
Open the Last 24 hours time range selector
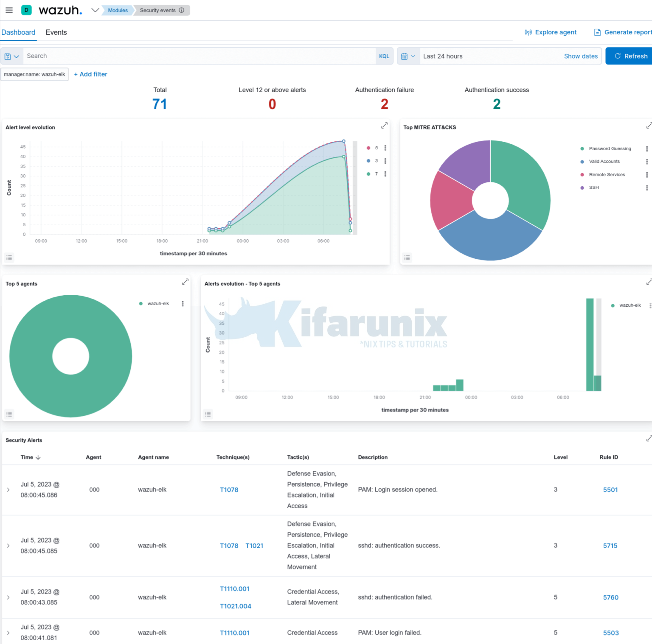[443, 56]
